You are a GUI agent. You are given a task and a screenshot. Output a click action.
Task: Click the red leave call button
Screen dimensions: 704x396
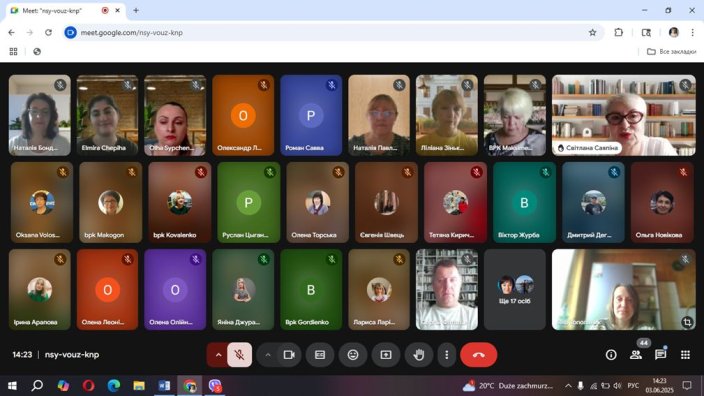point(479,355)
